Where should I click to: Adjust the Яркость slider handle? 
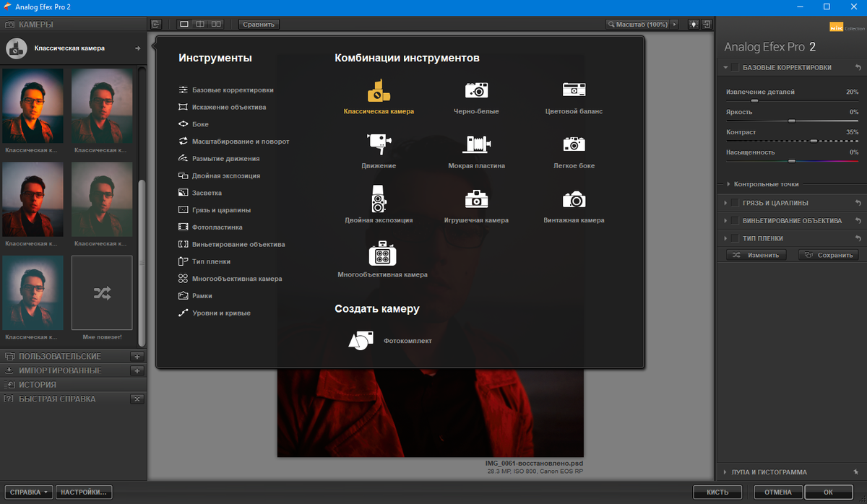click(792, 121)
